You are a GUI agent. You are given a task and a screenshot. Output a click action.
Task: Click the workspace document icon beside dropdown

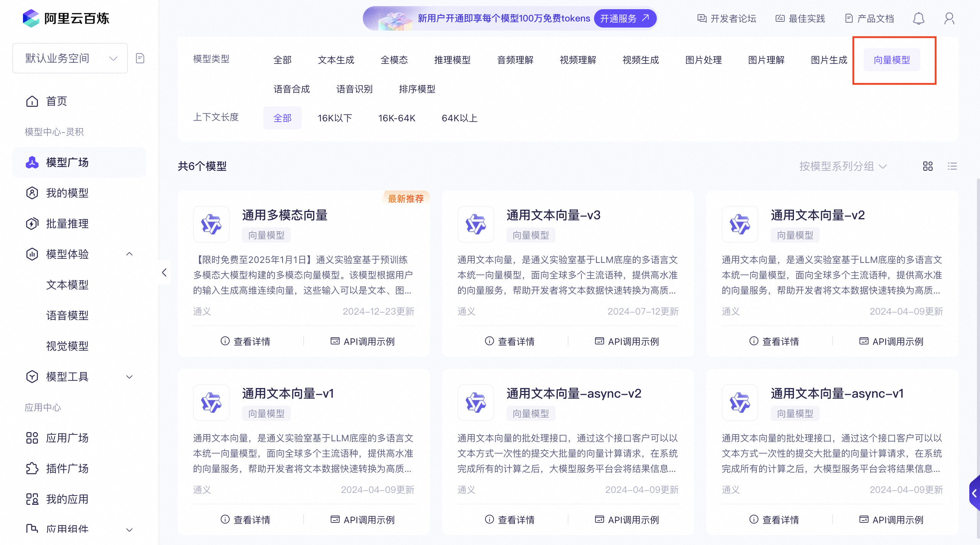(140, 58)
